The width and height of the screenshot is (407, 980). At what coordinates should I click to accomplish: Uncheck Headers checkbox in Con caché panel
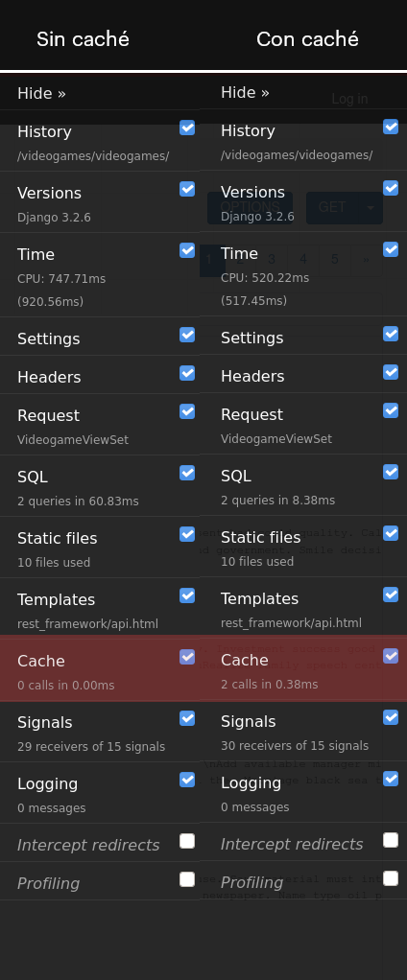pyautogui.click(x=391, y=372)
